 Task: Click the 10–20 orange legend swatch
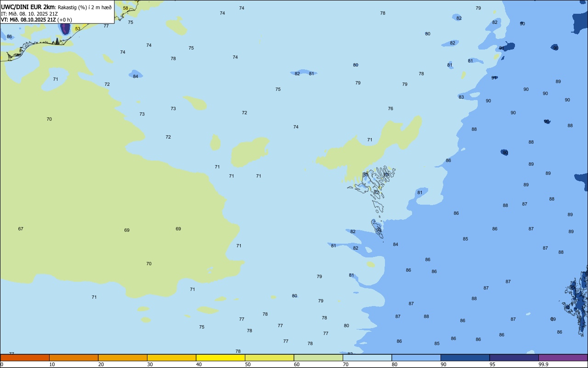coord(73,357)
